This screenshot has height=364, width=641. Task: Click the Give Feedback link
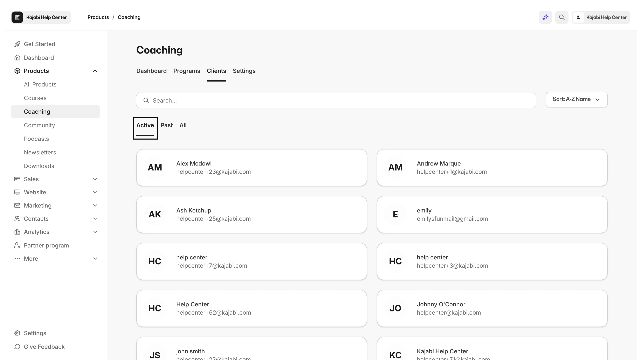click(x=40, y=347)
